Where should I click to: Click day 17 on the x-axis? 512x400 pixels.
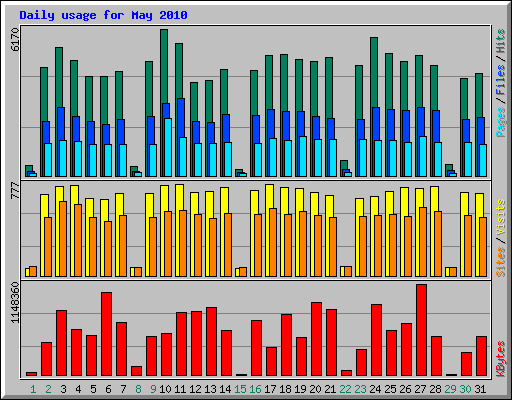click(270, 389)
